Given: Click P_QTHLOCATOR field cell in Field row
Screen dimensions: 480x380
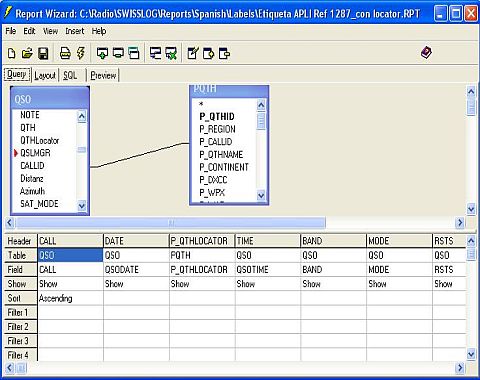Looking at the screenshot, I should [202, 269].
